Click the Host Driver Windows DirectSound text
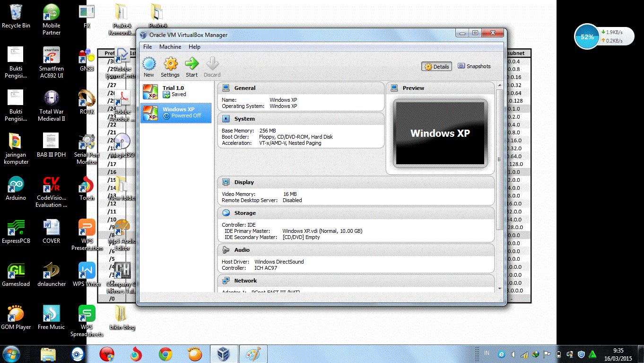The width and height of the screenshot is (644, 363). (279, 262)
